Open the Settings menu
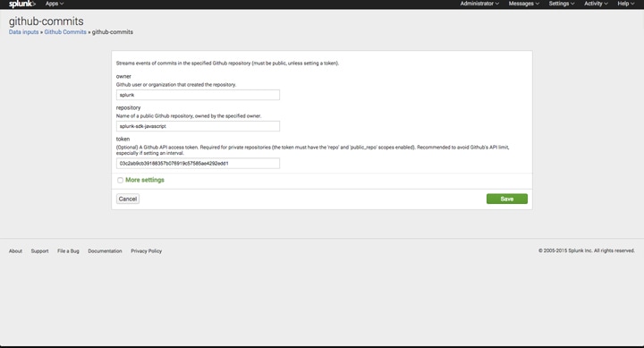The height and width of the screenshot is (348, 644). pos(562,4)
